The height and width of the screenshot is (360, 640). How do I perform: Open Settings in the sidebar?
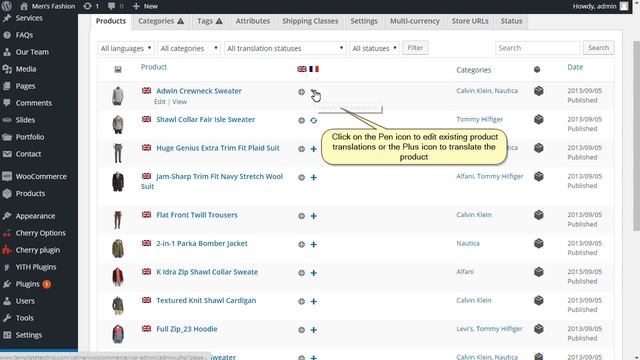coord(29,335)
